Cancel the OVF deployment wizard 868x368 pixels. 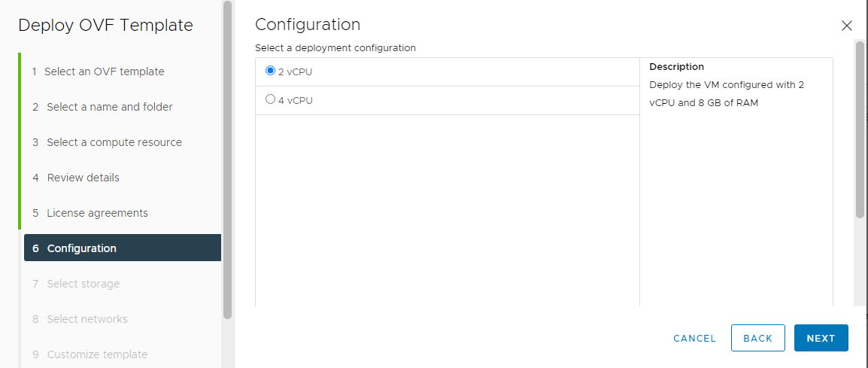695,339
